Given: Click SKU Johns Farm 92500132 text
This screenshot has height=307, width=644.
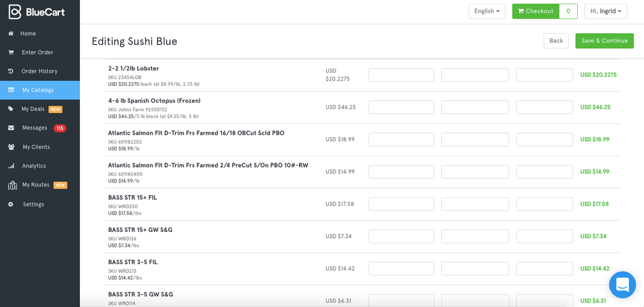Looking at the screenshot, I should click(138, 110).
